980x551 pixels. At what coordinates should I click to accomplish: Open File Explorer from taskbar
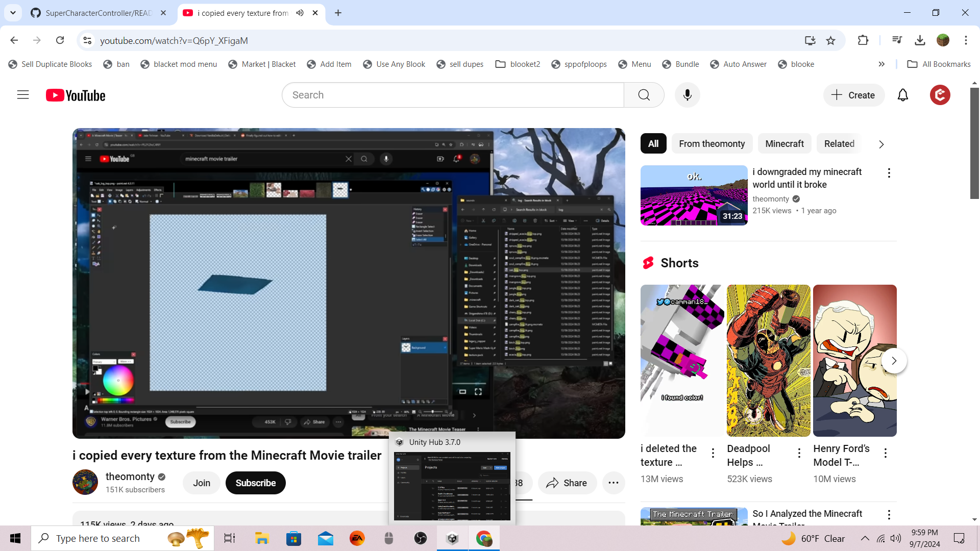[x=262, y=538]
